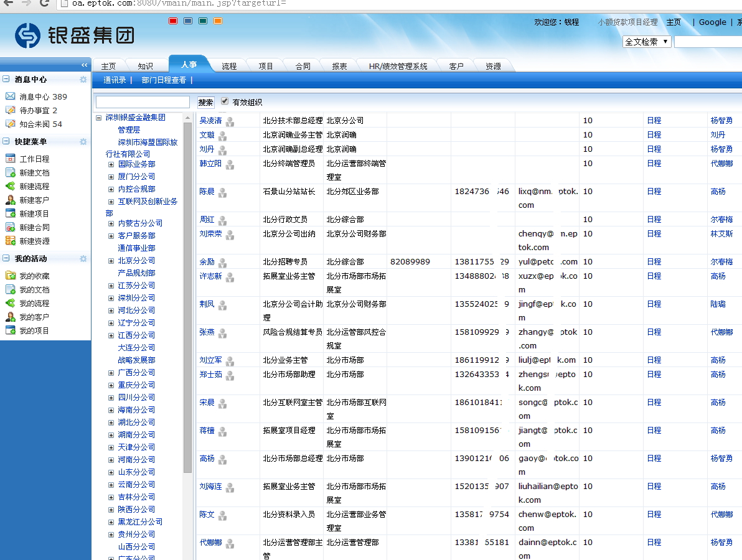Viewport: 742px width, 560px height.
Task: Click the 我的项目 icon
Action: pos(11,330)
